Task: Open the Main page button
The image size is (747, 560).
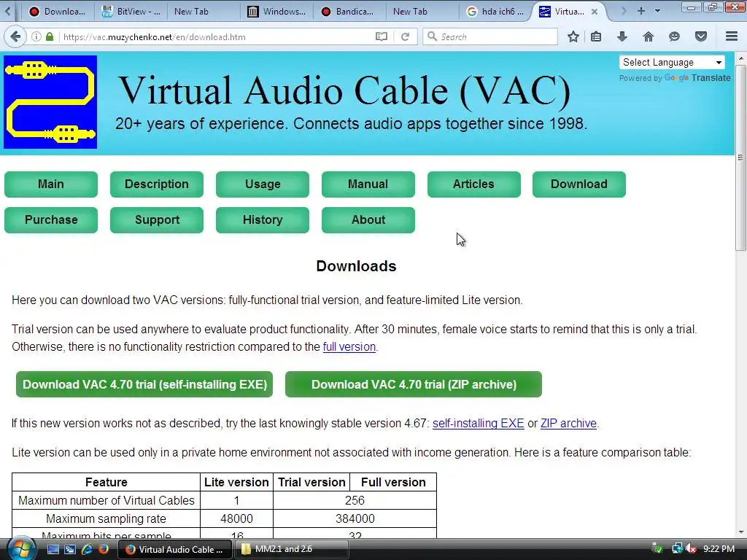Action: pos(51,184)
